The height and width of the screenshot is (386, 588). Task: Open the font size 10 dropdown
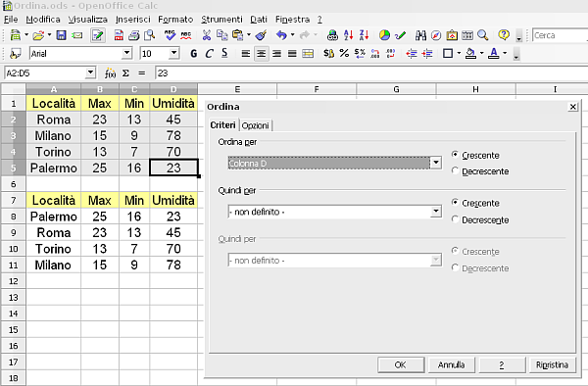click(174, 53)
